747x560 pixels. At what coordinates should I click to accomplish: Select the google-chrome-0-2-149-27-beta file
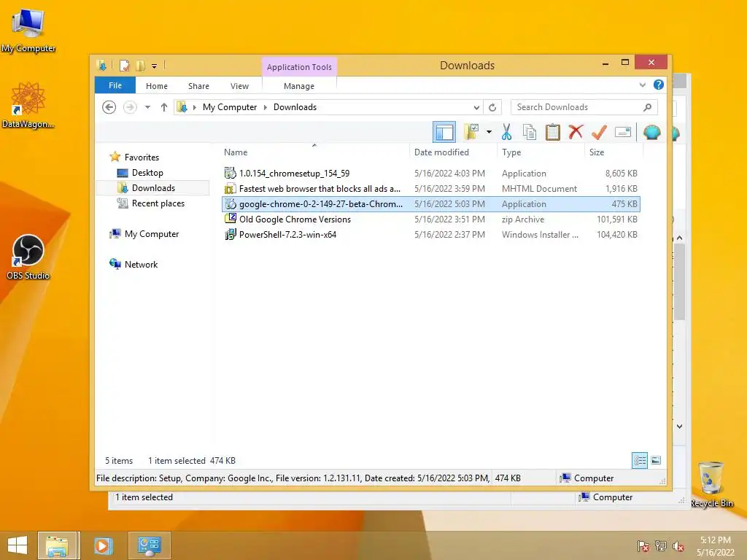click(431, 204)
